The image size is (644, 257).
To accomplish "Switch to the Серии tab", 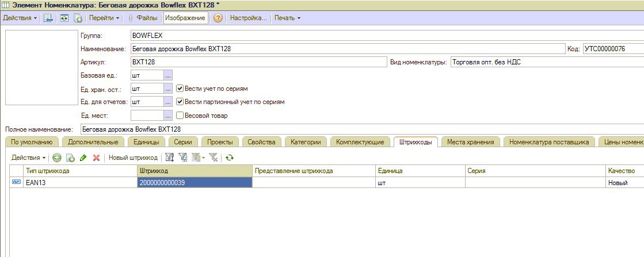I will [x=183, y=142].
